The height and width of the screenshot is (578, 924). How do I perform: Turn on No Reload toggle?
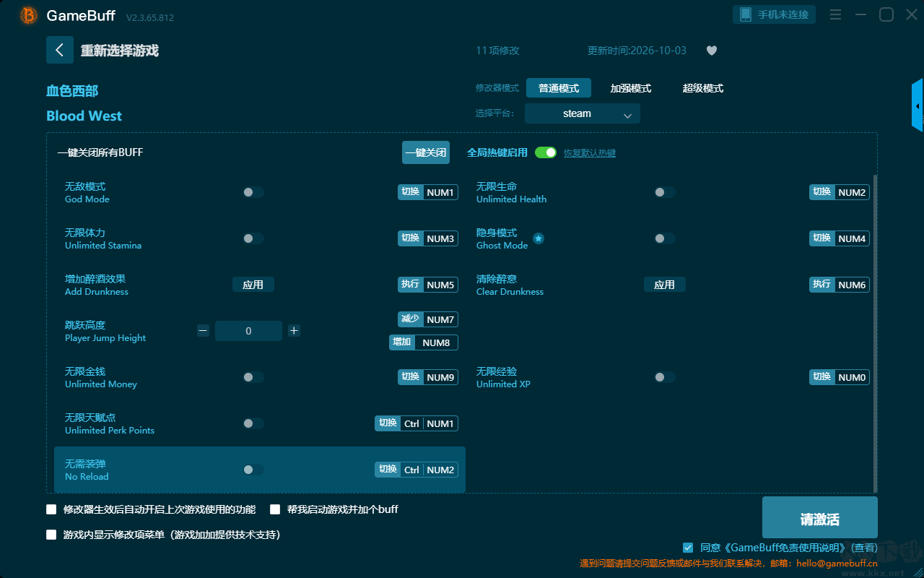(253, 470)
